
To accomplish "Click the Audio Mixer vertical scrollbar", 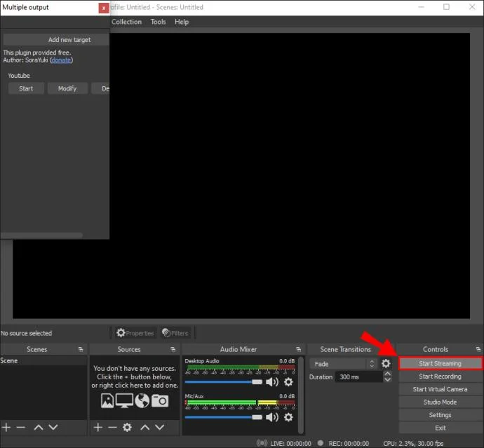I will [301, 395].
